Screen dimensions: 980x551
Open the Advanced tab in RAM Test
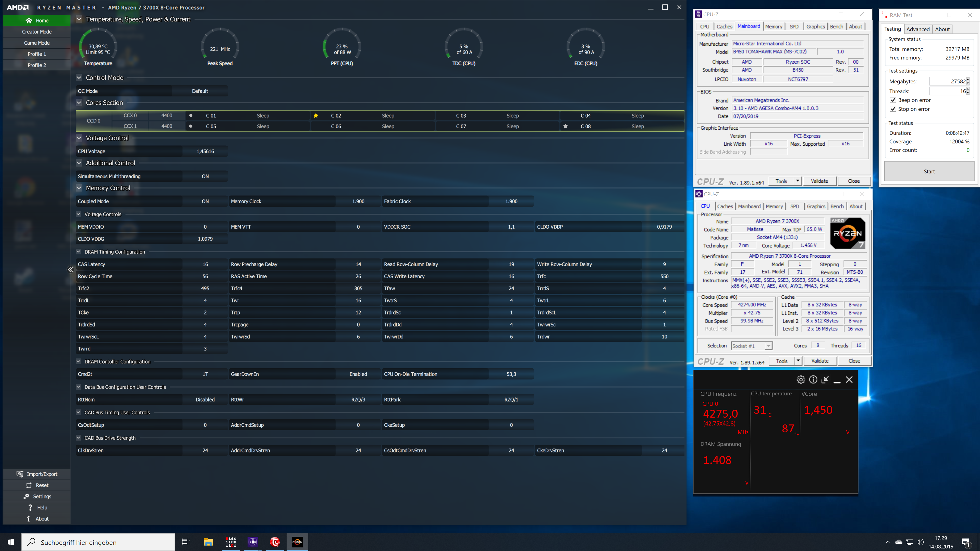[x=918, y=29]
